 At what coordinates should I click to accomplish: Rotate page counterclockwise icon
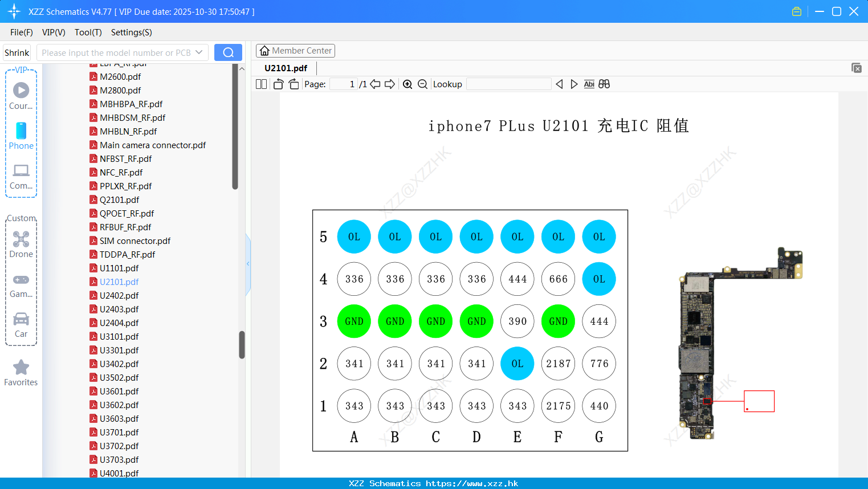tap(278, 84)
